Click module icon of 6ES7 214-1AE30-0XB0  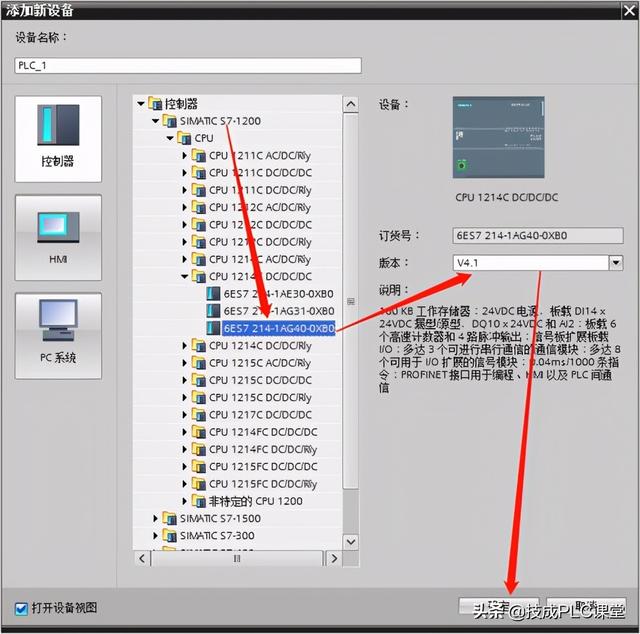click(x=213, y=294)
